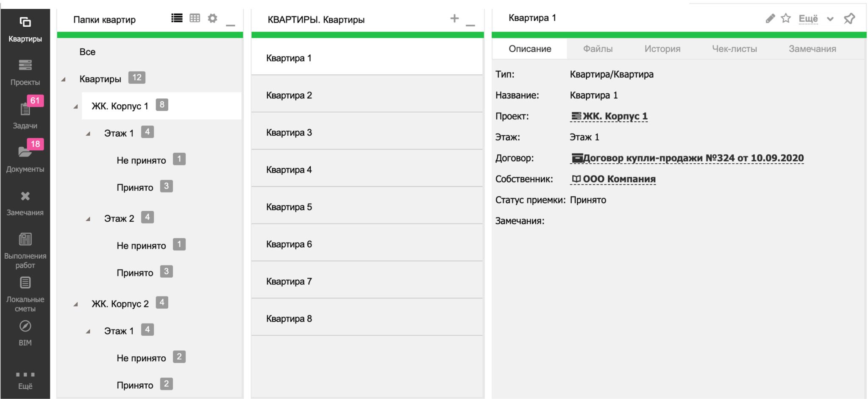Open the Проекты sidebar section

[x=25, y=73]
